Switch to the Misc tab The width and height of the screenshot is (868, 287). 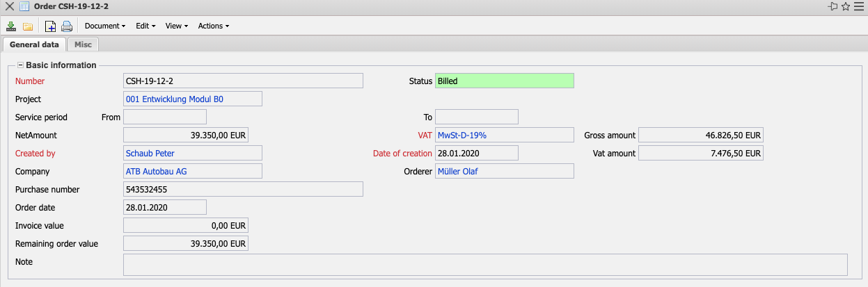[83, 44]
